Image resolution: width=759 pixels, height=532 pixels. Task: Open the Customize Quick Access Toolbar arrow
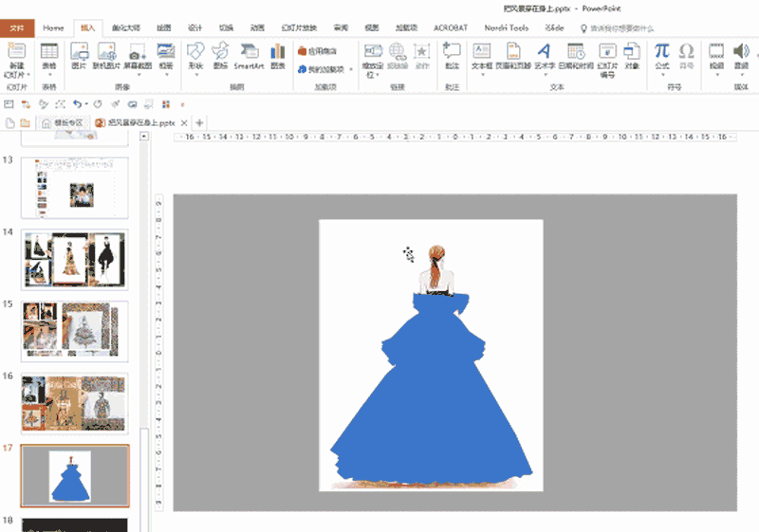click(182, 104)
